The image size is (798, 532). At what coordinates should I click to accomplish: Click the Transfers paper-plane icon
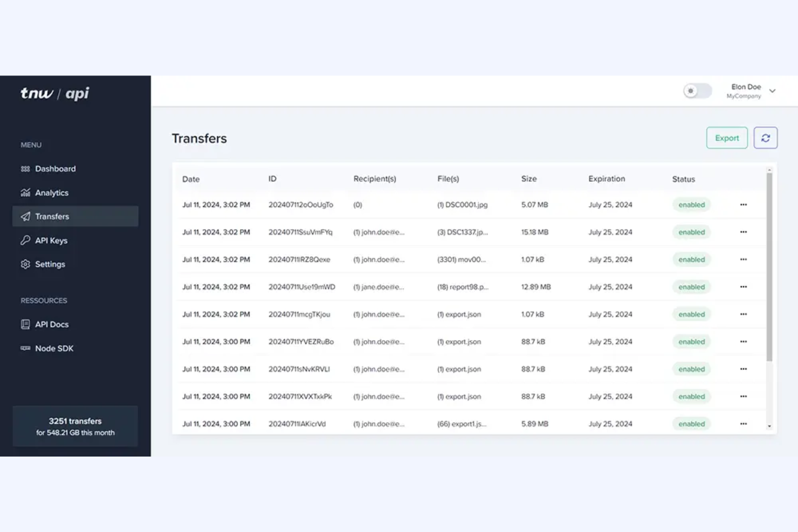[25, 216]
